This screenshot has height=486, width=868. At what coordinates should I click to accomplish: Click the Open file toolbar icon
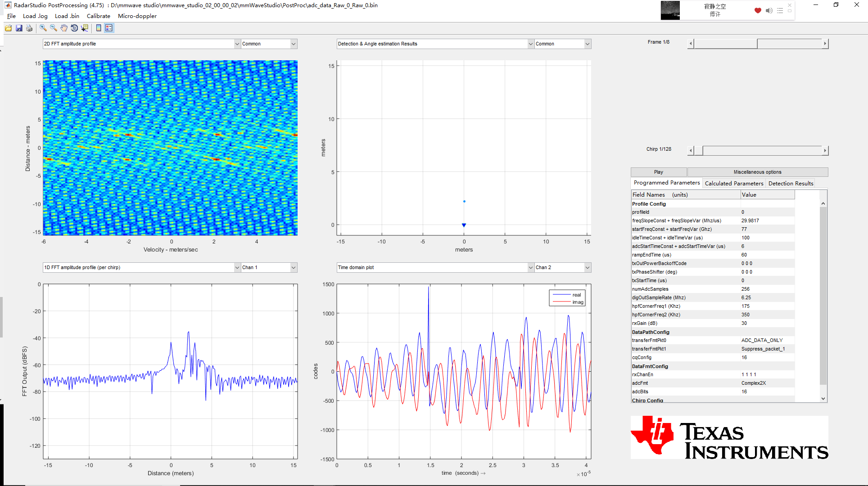coord(8,28)
